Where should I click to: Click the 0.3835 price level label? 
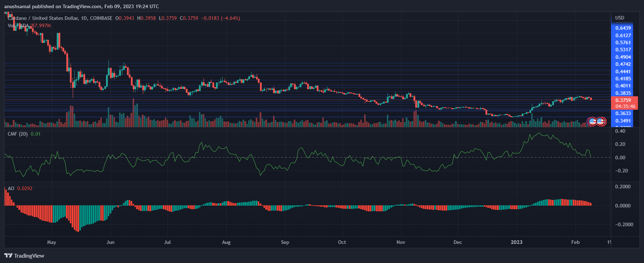tap(623, 93)
